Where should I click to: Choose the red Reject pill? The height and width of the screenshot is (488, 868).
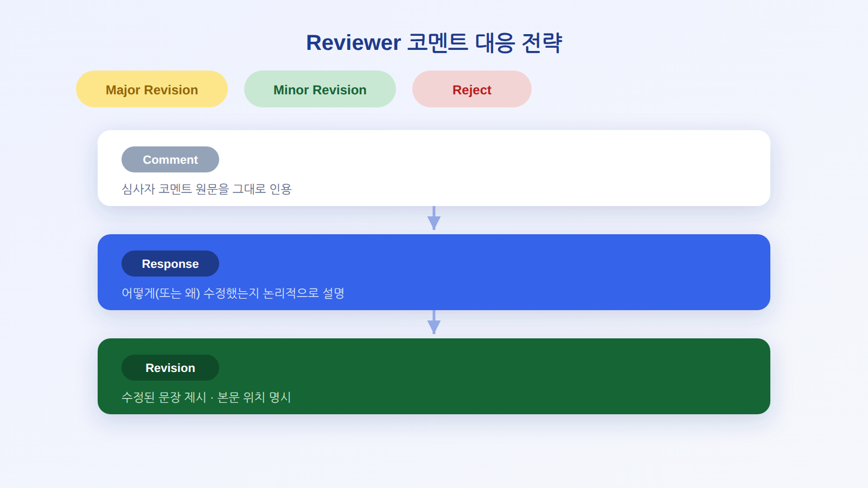point(472,89)
